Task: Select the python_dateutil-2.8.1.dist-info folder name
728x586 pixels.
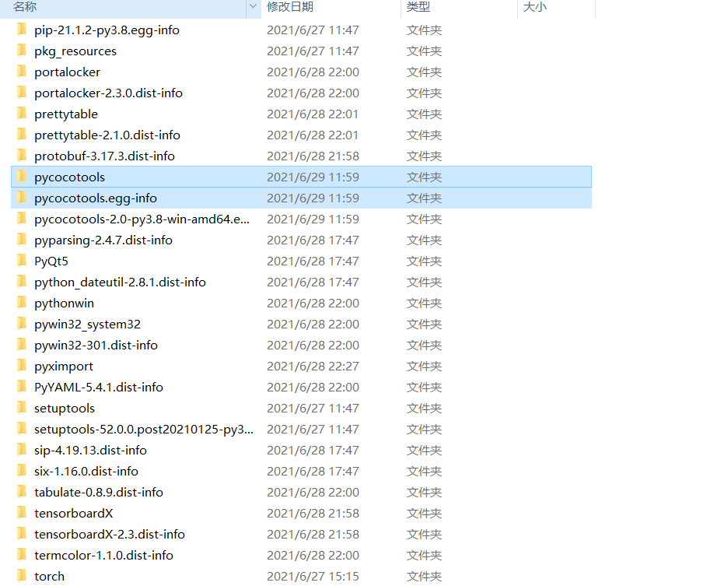Action: 120,282
